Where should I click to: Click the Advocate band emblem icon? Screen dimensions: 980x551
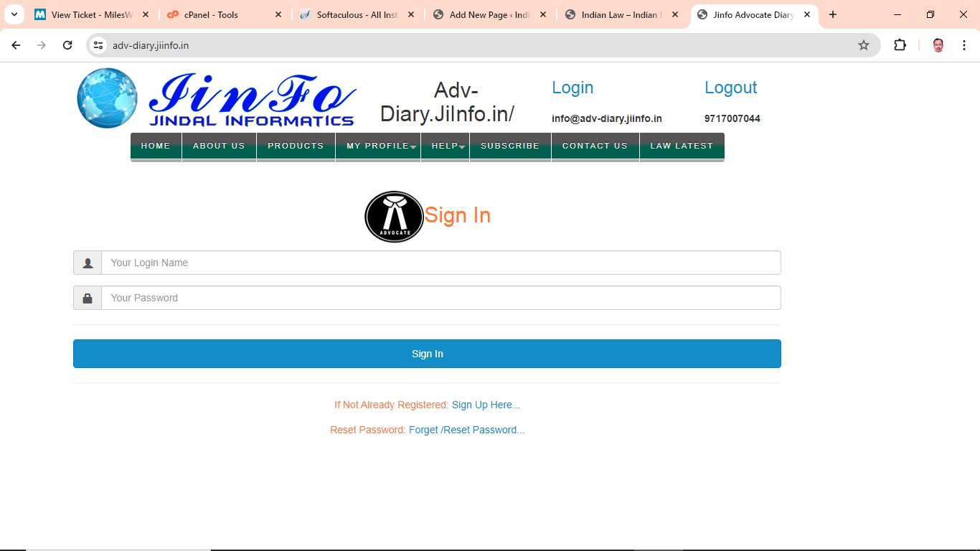(394, 217)
